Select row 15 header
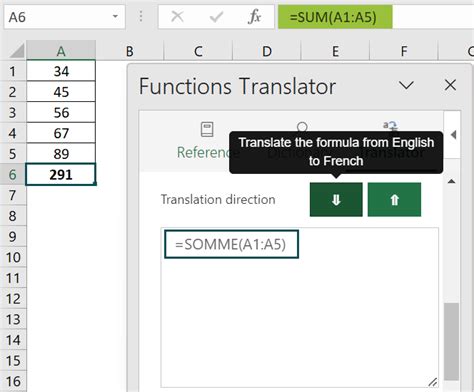 (x=13, y=360)
